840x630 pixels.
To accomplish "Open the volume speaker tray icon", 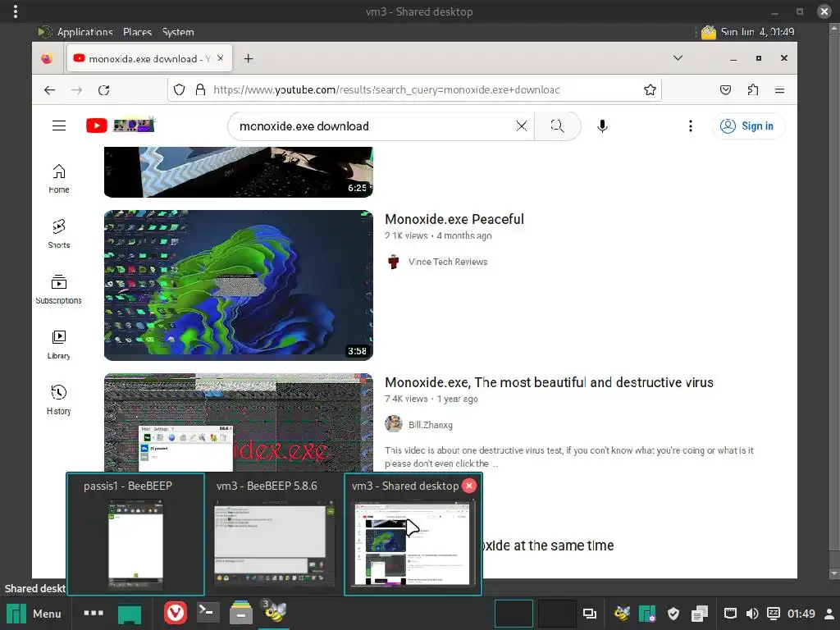I will 752,614.
